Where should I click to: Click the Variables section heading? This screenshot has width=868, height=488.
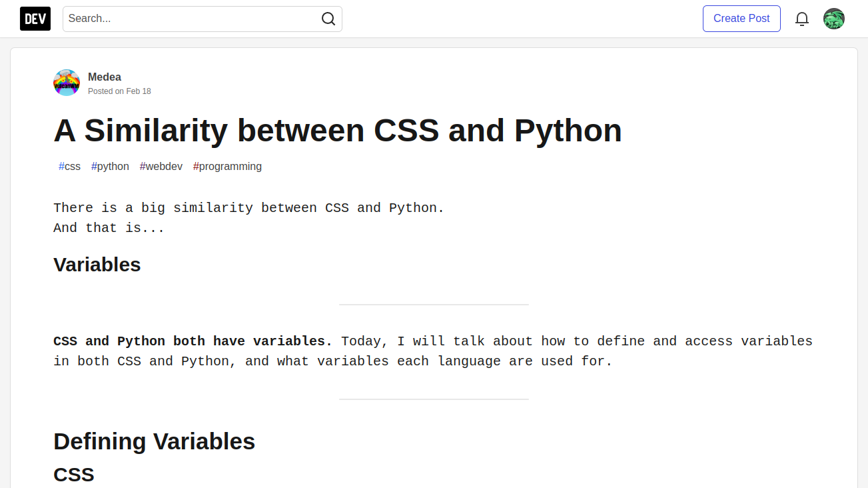coord(97,265)
